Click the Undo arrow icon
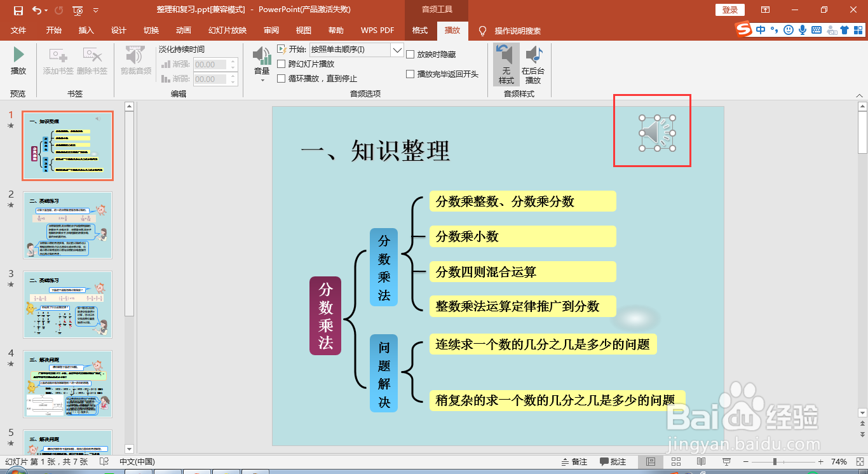 [x=36, y=10]
